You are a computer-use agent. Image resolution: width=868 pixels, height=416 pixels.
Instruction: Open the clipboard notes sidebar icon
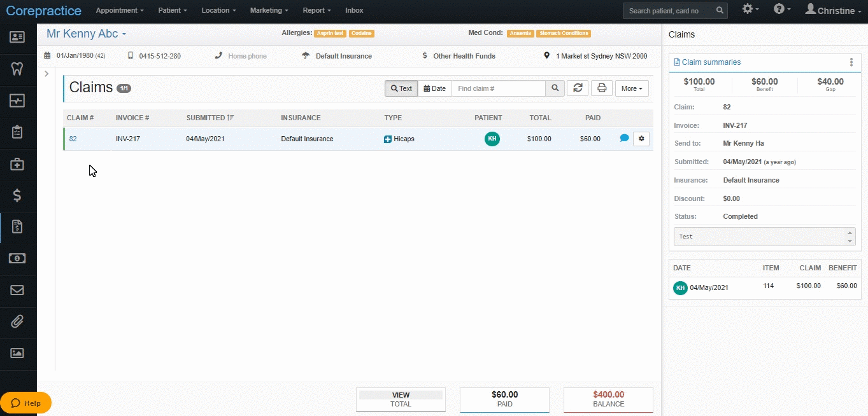coord(17,132)
